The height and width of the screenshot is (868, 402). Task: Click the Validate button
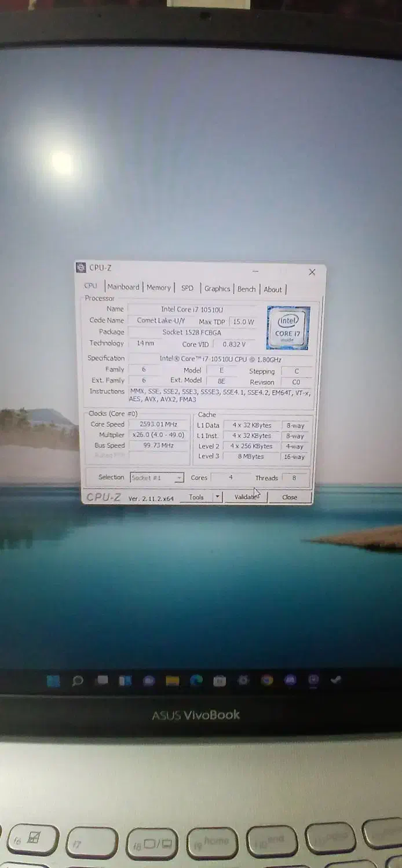click(x=246, y=497)
